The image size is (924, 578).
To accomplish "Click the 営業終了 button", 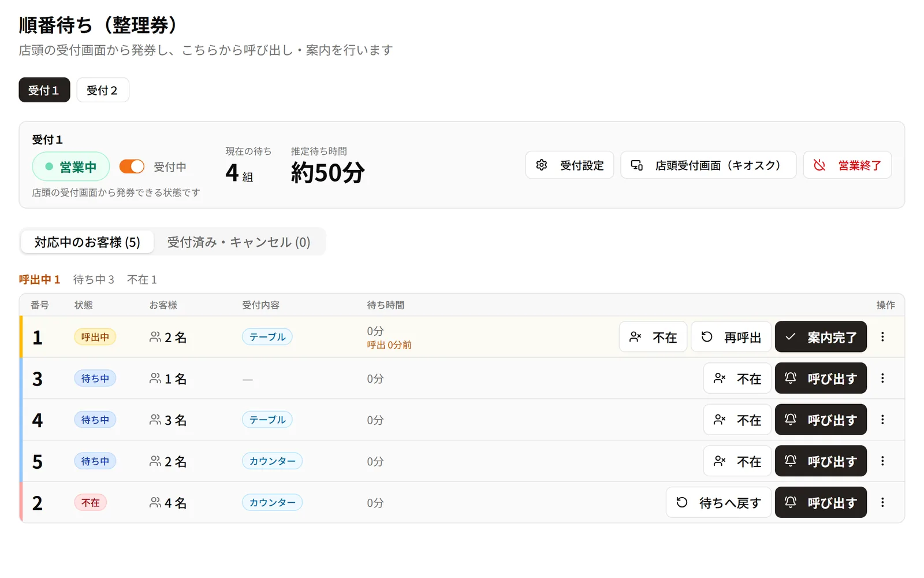I will pyautogui.click(x=847, y=165).
